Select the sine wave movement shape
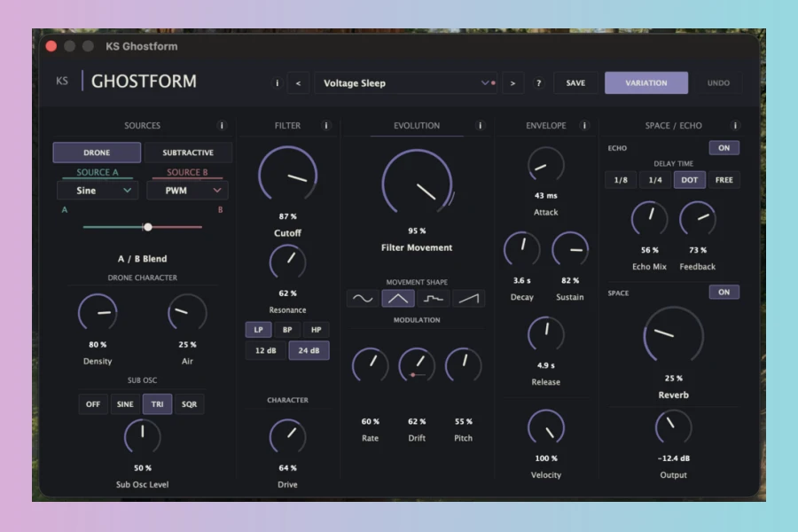Screen dimensions: 798x532 pyautogui.click(x=363, y=299)
